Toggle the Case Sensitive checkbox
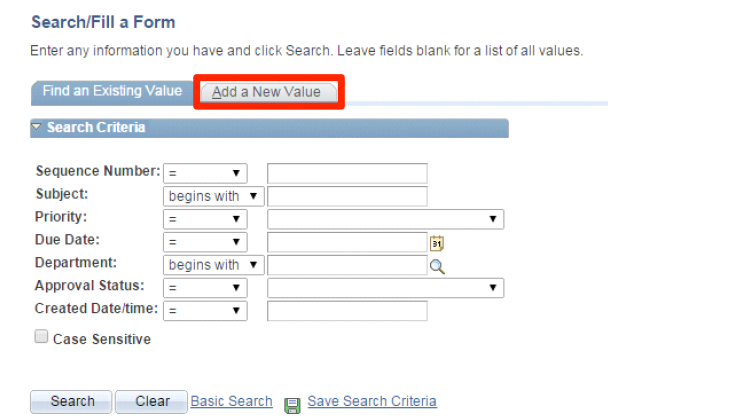This screenshot has width=735, height=420. tap(41, 337)
